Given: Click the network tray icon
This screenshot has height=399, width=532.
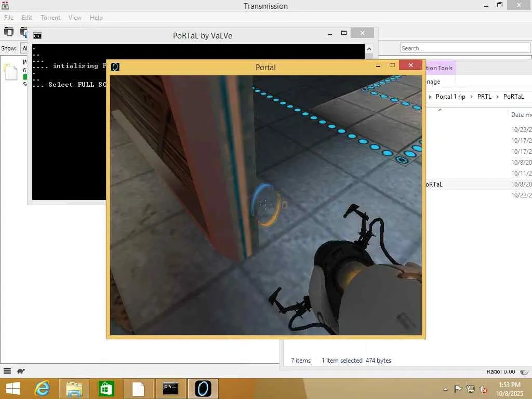Looking at the screenshot, I should [x=471, y=389].
